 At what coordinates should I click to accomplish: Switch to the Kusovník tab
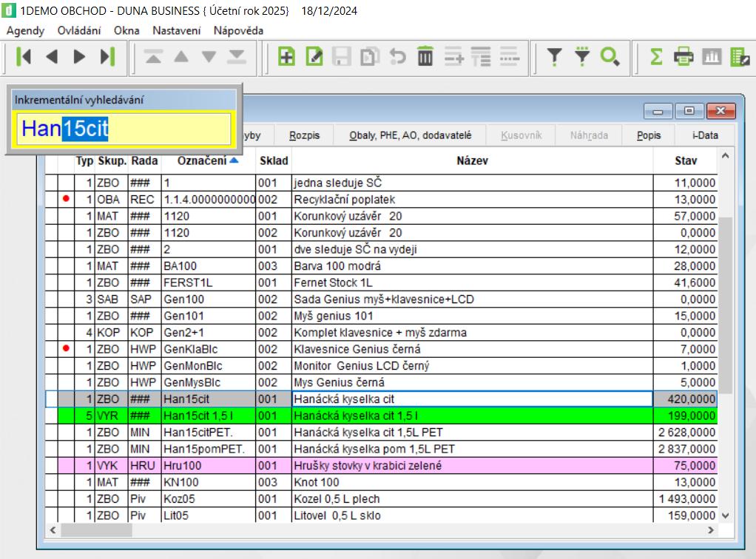pos(522,135)
